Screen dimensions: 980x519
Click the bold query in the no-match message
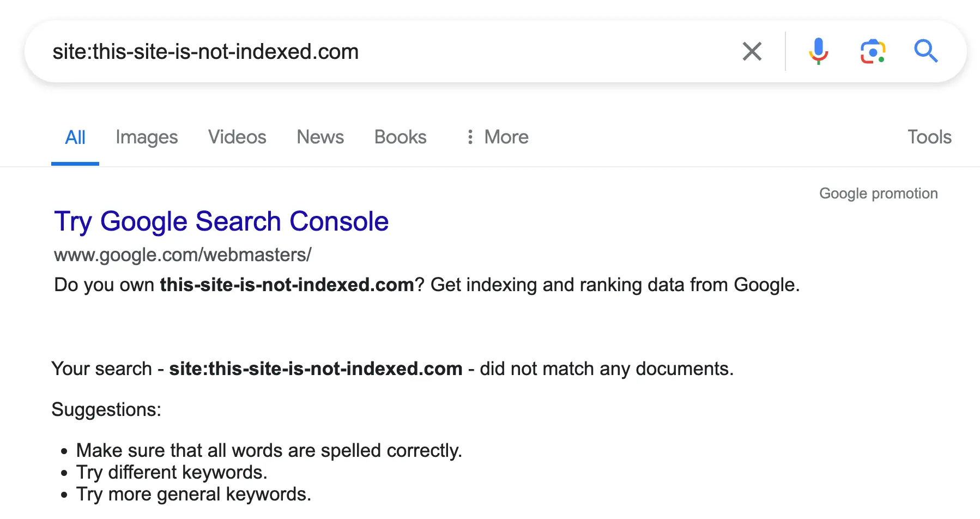click(x=316, y=369)
